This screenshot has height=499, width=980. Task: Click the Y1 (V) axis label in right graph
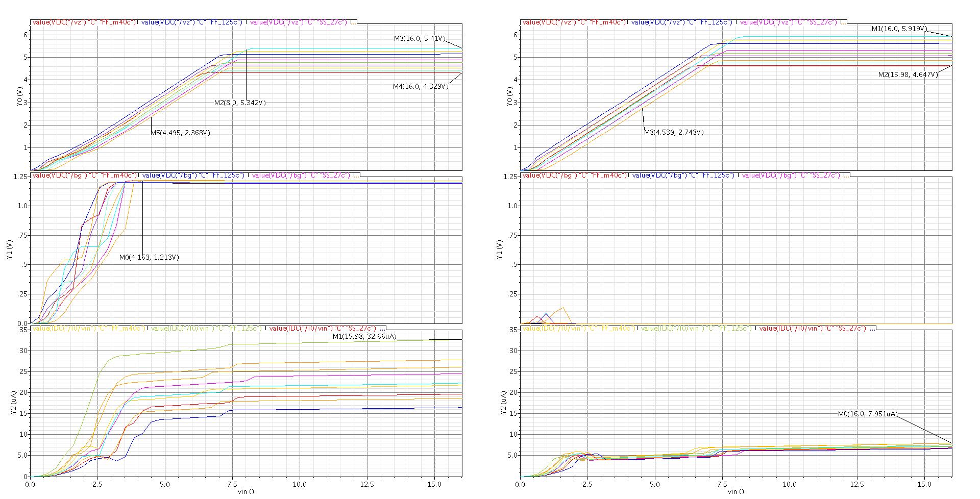click(x=500, y=249)
